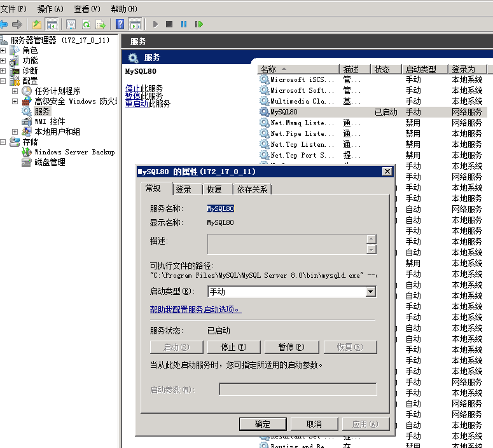Open the 操作(A) menu

point(50,9)
